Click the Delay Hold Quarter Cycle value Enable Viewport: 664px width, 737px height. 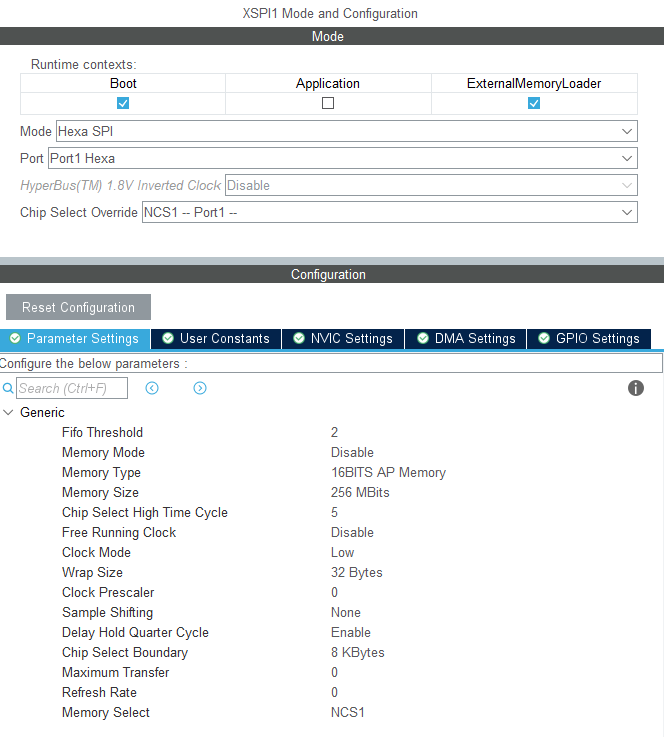click(351, 633)
